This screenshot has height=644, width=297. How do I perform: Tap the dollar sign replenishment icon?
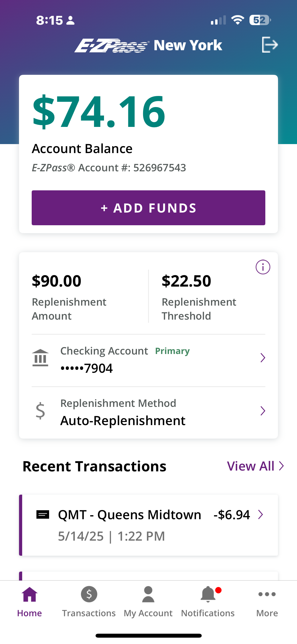40,411
